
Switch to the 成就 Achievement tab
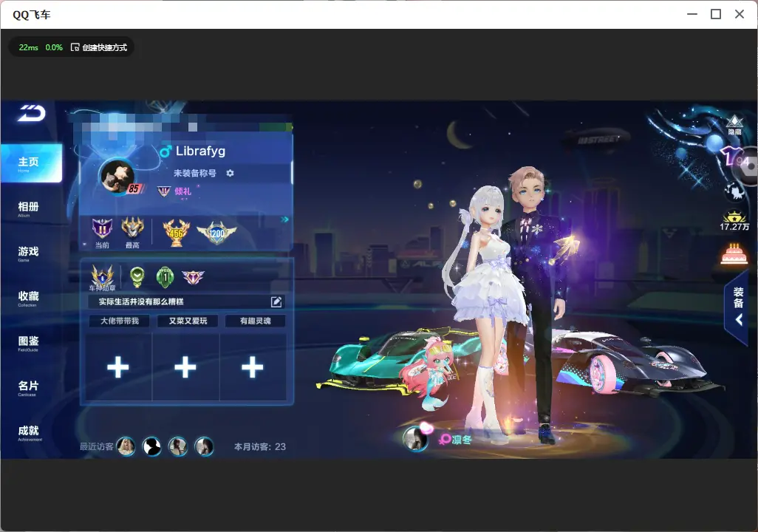coord(29,433)
